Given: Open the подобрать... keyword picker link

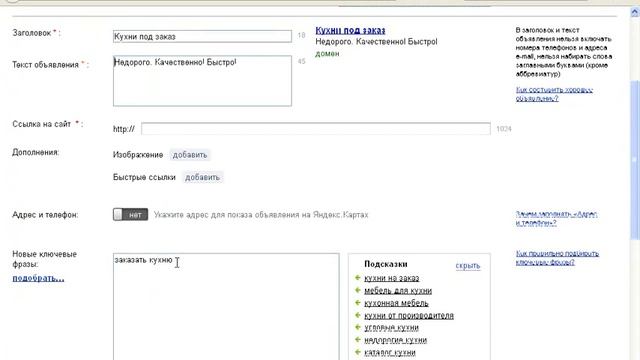Looking at the screenshot, I should pos(38,278).
